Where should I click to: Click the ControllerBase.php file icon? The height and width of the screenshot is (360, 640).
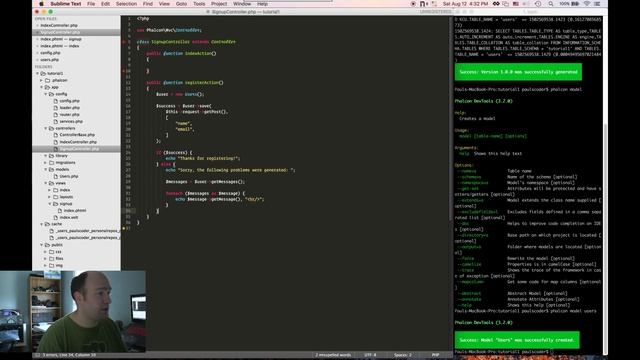coord(56,135)
